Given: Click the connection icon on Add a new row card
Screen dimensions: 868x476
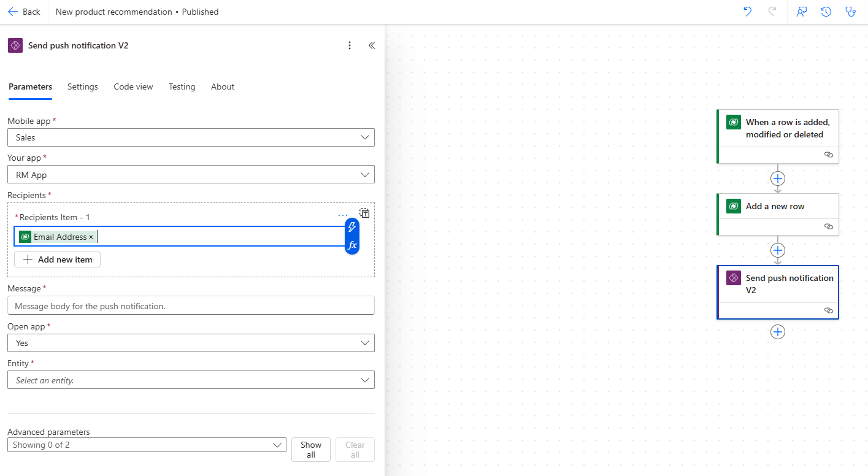Looking at the screenshot, I should [829, 226].
